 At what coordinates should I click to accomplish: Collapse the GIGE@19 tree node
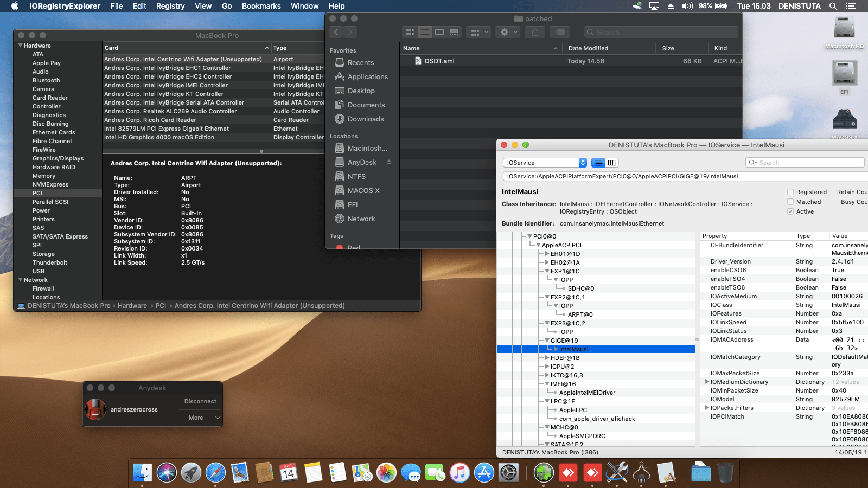pyautogui.click(x=547, y=341)
